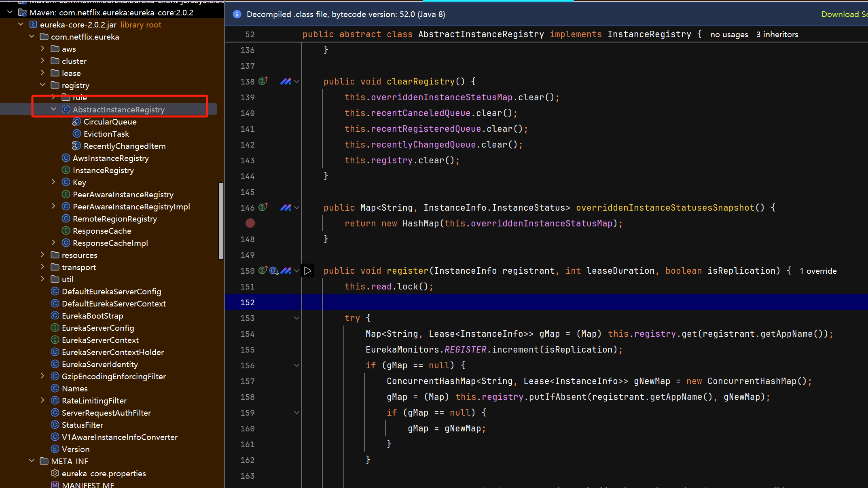
Task: Click implements-interface gutter icon on line 138
Action: tap(263, 81)
